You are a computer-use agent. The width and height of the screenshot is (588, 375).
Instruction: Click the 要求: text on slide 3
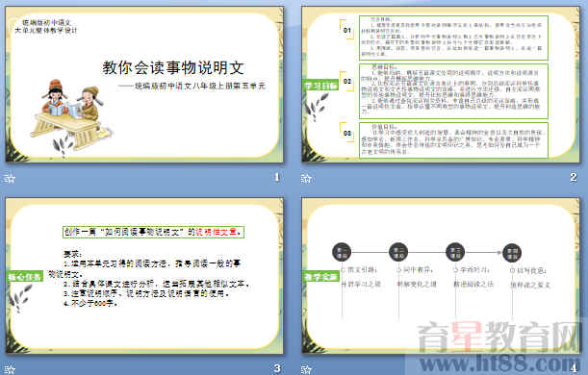tap(73, 254)
